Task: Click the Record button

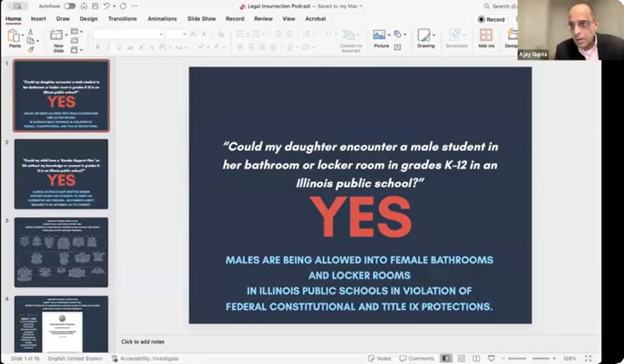Action: tap(491, 19)
